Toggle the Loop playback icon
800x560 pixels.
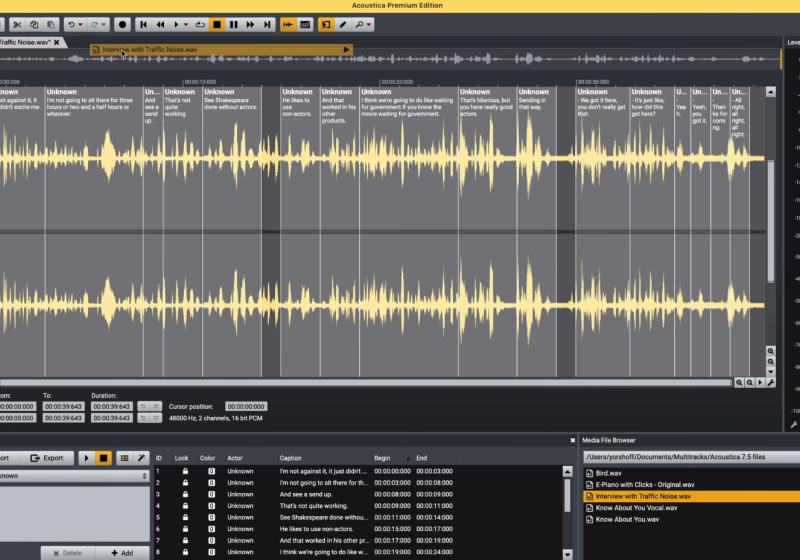pos(200,24)
